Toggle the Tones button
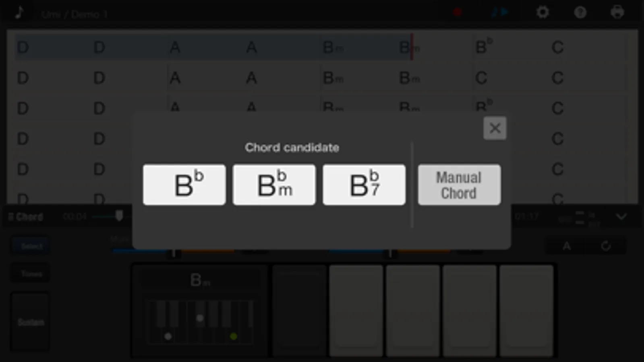 tap(31, 274)
